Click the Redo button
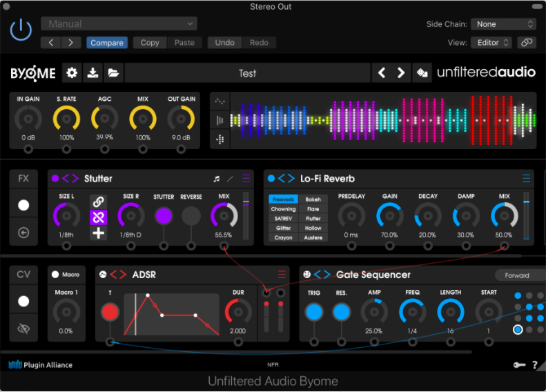 [x=259, y=43]
